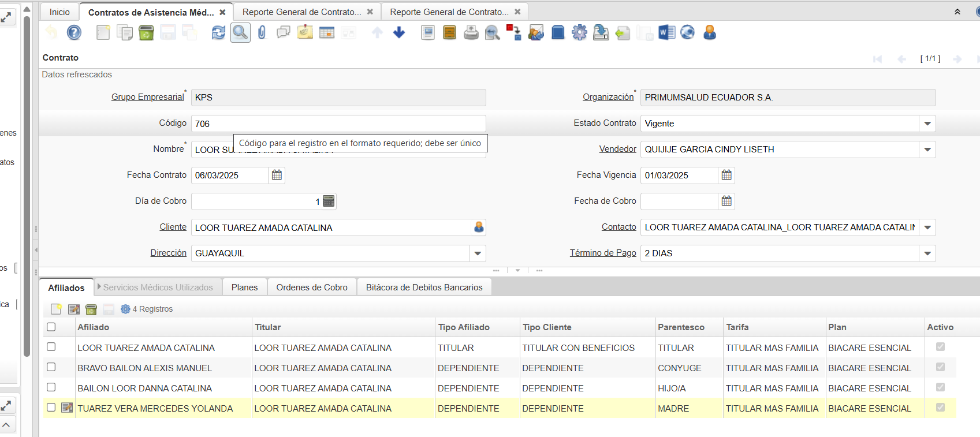Click the Word export icon
Viewport: 980px width, 437px height.
[x=666, y=33]
